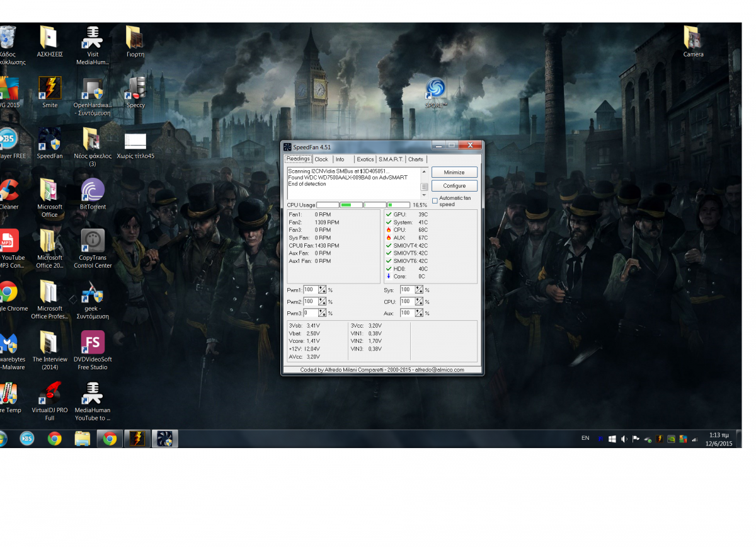Adjust the Pwm3 spinner arrows
756x547 pixels.
[323, 313]
